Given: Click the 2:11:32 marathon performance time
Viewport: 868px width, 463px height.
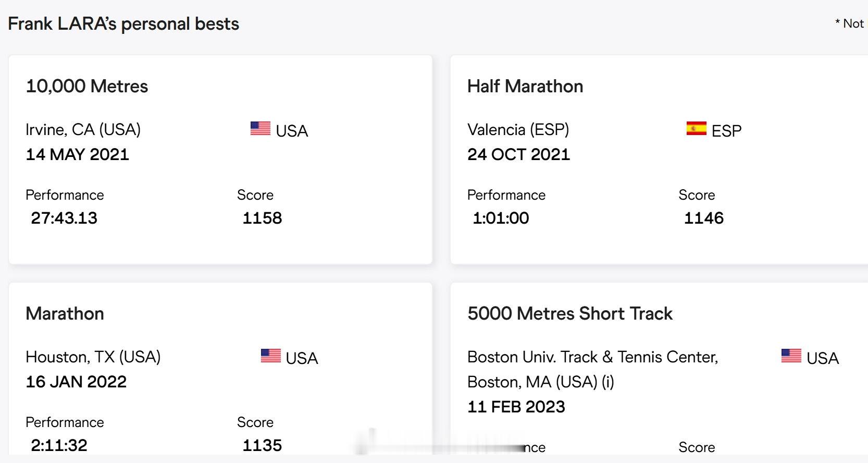Looking at the screenshot, I should [x=59, y=445].
